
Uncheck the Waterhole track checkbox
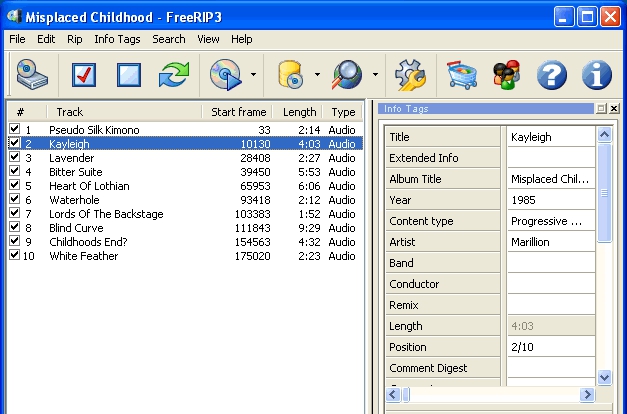tap(14, 198)
